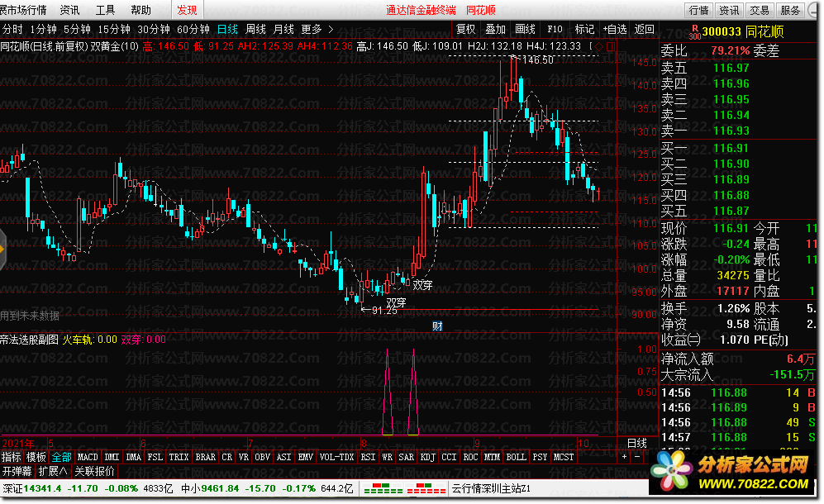Apply the CCI indicator
The height and width of the screenshot is (504, 824).
click(x=449, y=457)
